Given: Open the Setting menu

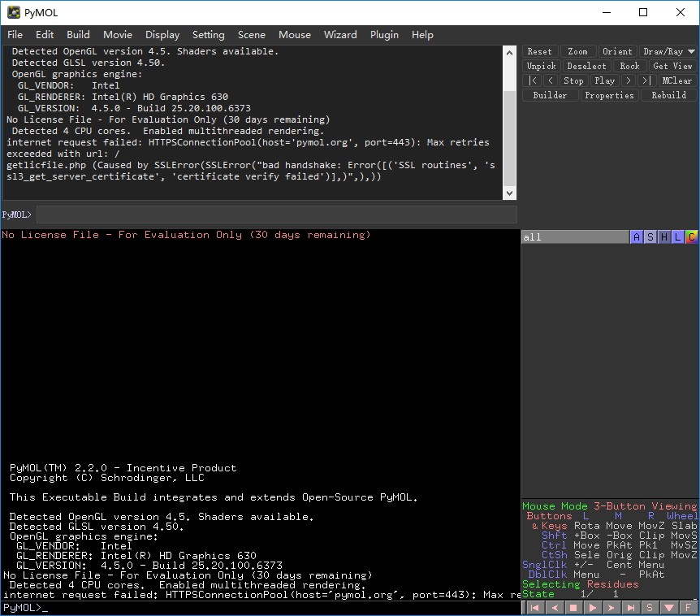Looking at the screenshot, I should 208,35.
